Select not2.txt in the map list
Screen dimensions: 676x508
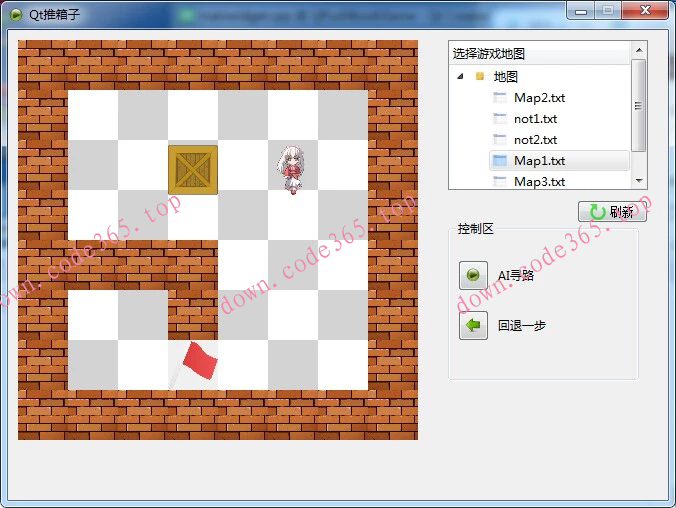(x=535, y=140)
